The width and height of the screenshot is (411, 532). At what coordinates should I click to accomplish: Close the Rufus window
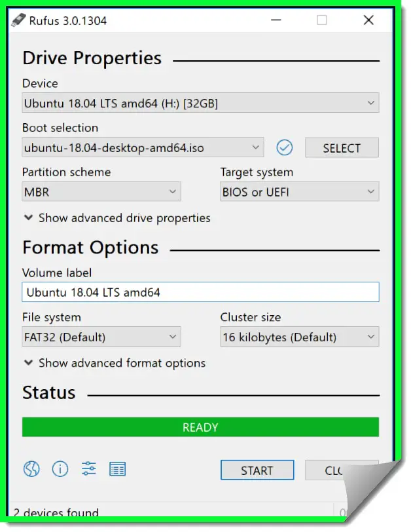point(368,20)
